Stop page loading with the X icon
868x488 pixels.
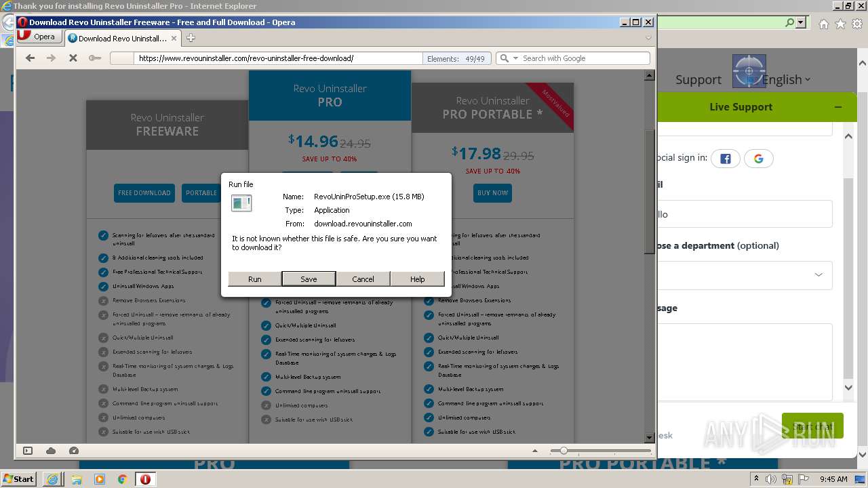tap(73, 58)
